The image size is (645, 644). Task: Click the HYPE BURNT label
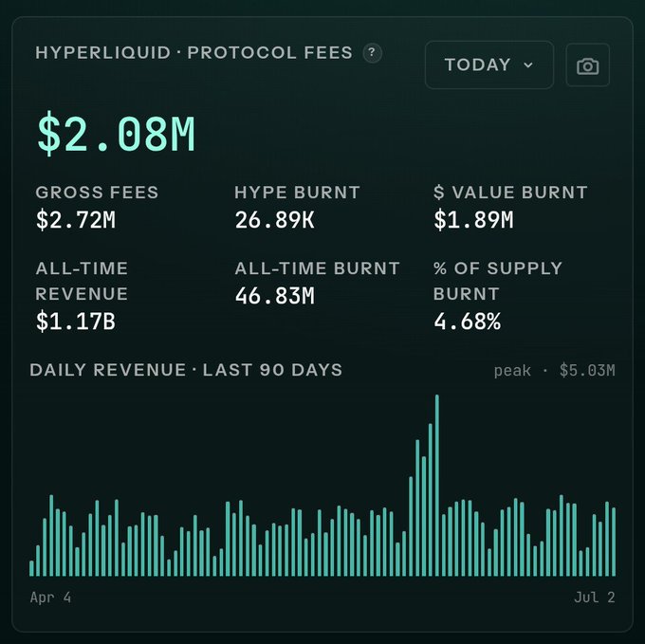298,192
